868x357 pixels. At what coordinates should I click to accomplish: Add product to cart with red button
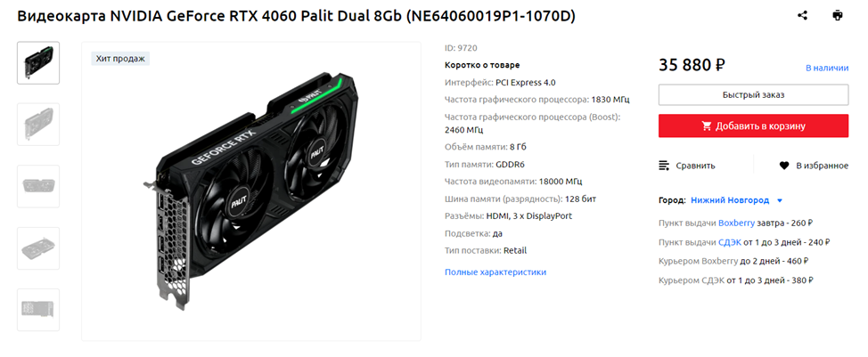coord(753,126)
